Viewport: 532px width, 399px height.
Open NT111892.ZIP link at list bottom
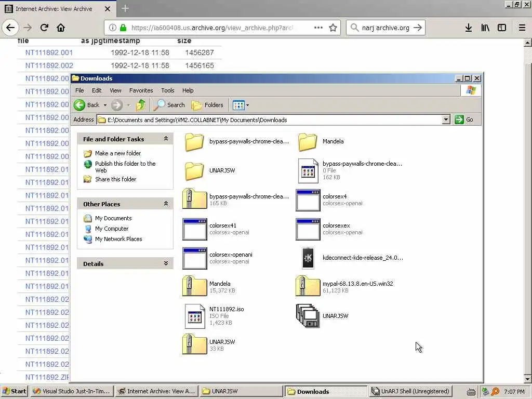[x=47, y=377]
